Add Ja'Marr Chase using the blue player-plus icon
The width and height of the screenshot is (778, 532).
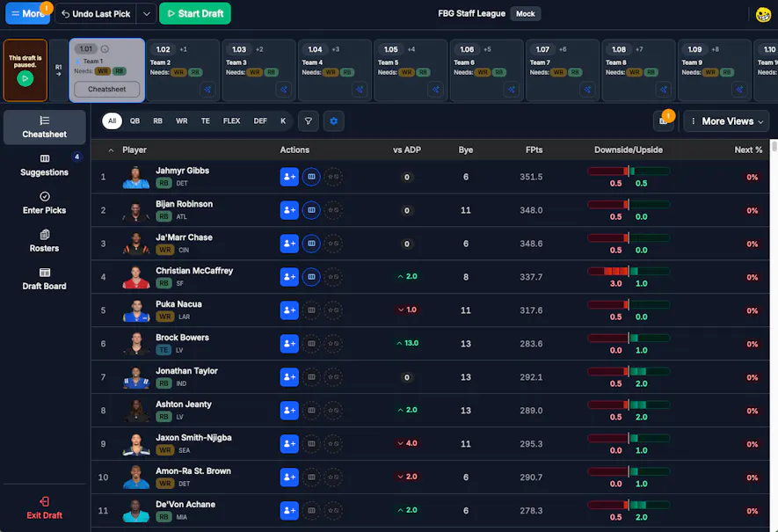(288, 244)
